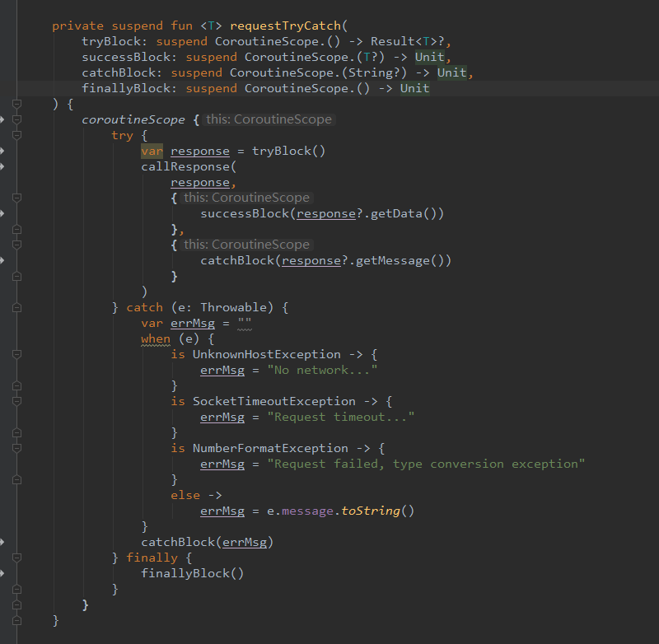Click the fold end marker below catchBlock(response?.getMessage())
Viewport: 659px width, 644px height.
pyautogui.click(x=16, y=277)
